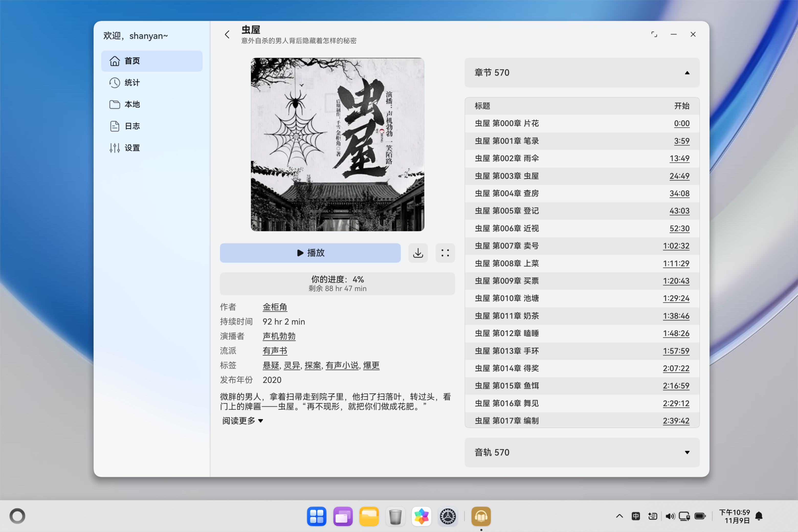The width and height of the screenshot is (798, 532).
Task: Open the 统计 statistics page
Action: 152,83
